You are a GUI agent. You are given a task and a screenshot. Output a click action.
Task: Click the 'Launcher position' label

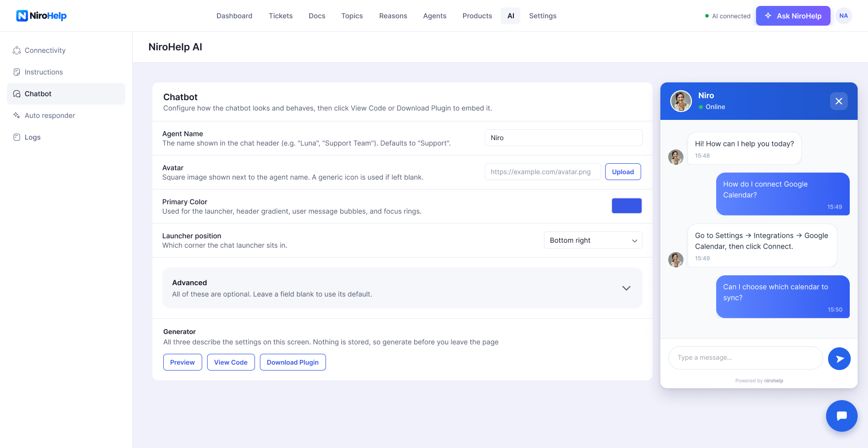coord(191,236)
